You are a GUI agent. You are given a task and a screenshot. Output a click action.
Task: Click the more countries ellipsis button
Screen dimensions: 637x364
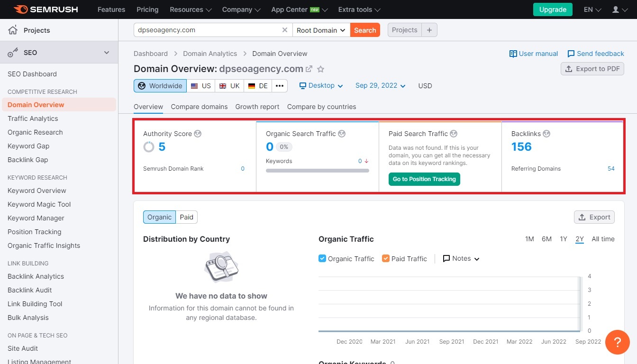pos(280,86)
